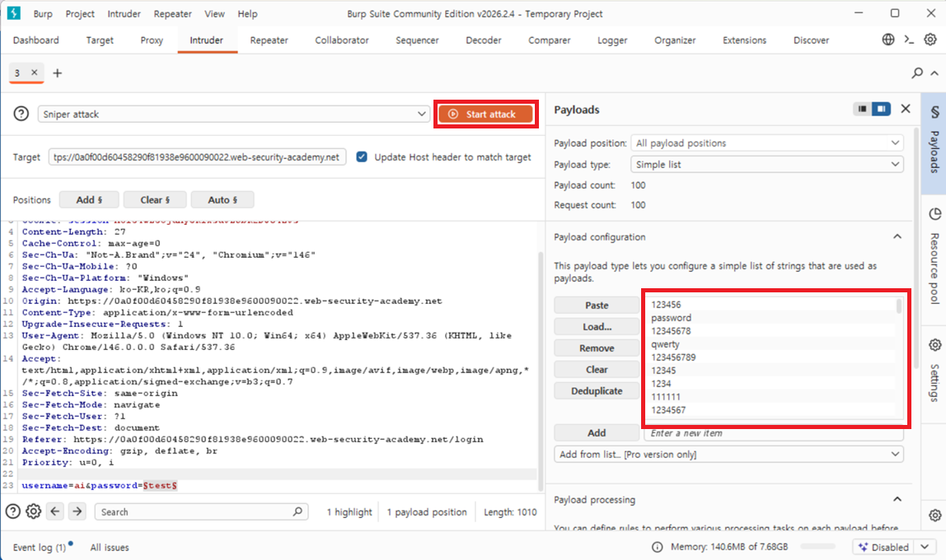Click the Deduplicate payload button

(597, 390)
